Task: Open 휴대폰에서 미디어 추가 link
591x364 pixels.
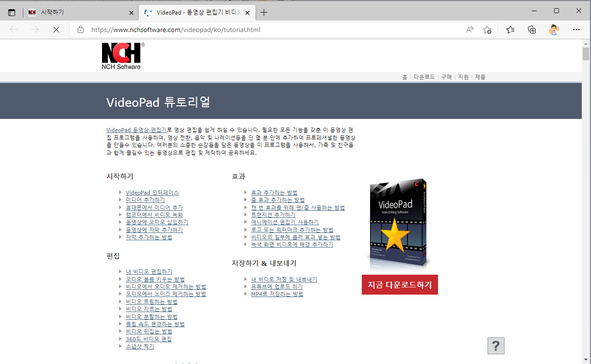Action: tap(154, 207)
